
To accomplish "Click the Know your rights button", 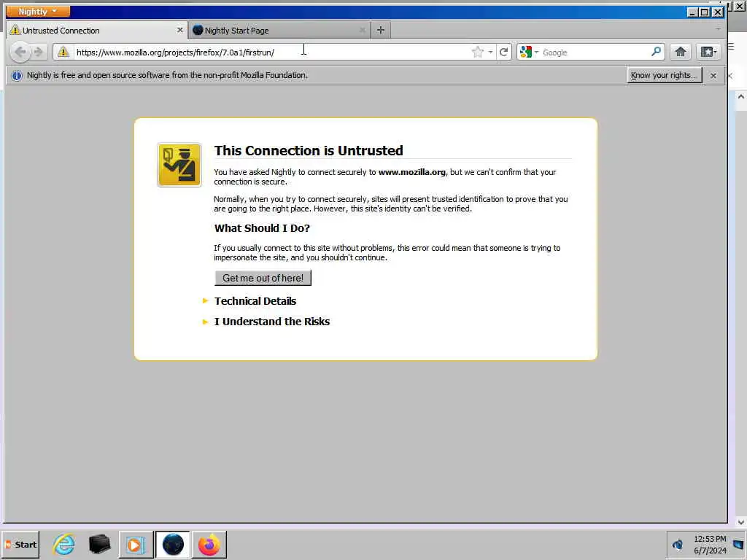I will 664,75.
